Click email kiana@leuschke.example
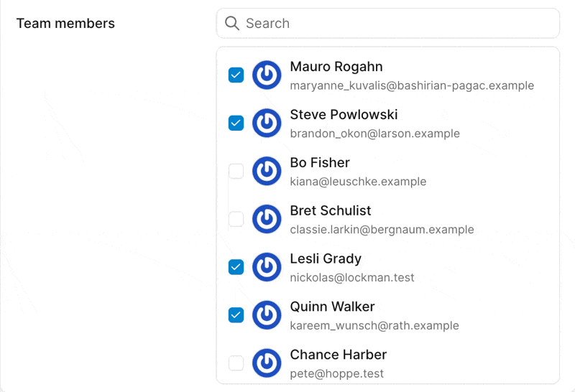 (x=358, y=182)
